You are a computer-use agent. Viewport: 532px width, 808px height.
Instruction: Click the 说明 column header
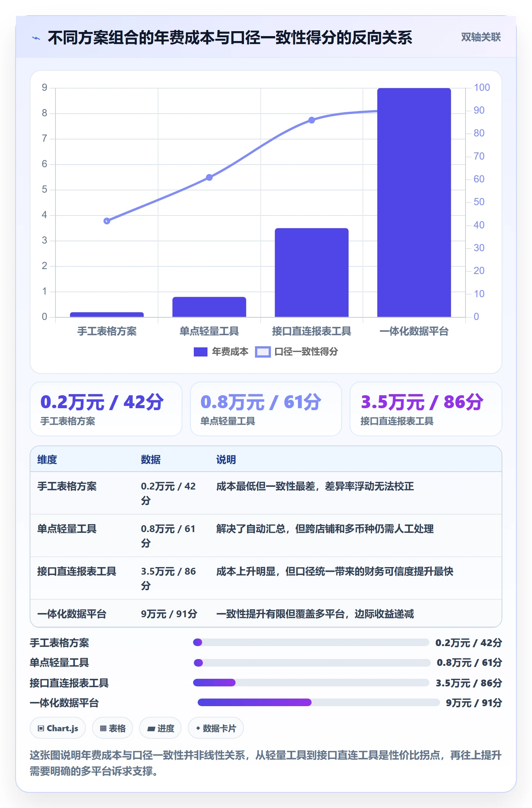pyautogui.click(x=226, y=459)
